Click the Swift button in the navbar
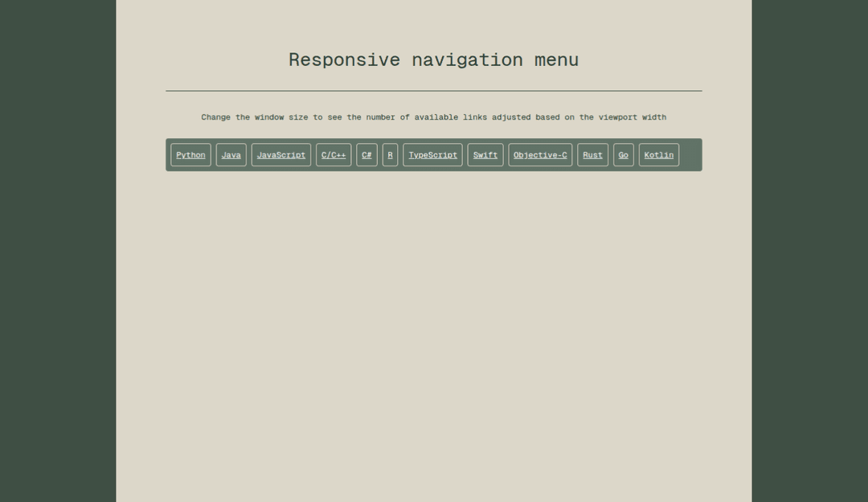The image size is (868, 502). click(x=485, y=155)
